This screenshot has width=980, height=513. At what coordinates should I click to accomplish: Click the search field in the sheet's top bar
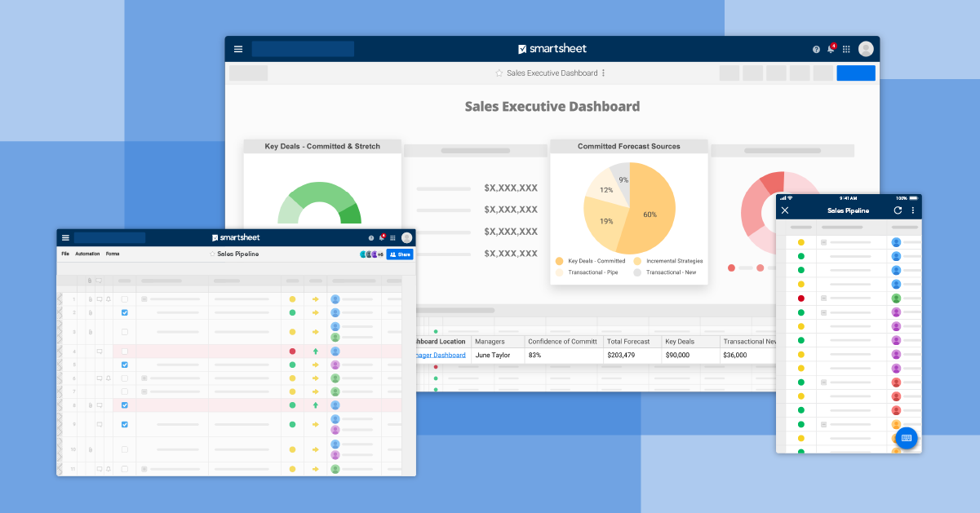(x=109, y=237)
